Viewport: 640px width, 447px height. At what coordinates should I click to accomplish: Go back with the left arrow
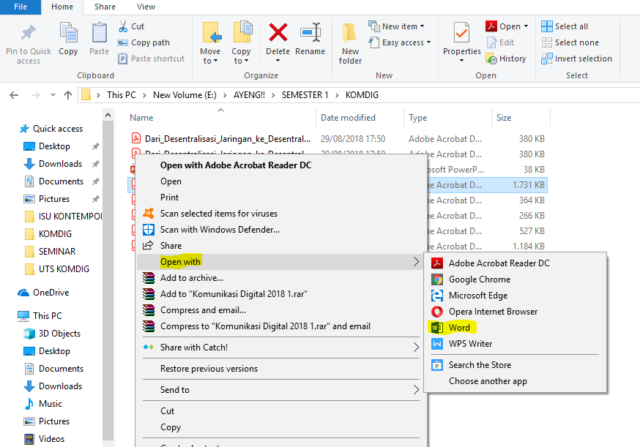tap(14, 95)
